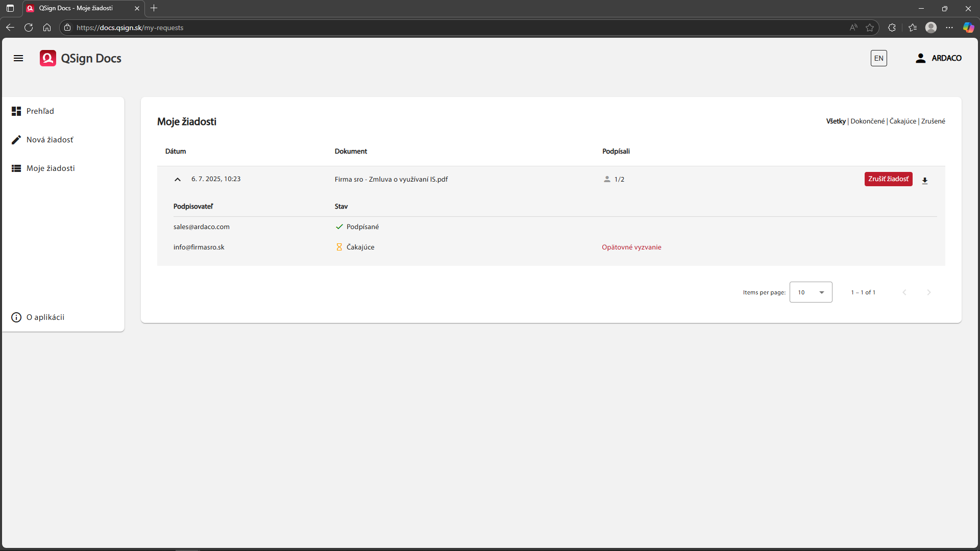This screenshot has width=980, height=551.
Task: Download the Firma sro contract document
Action: tap(924, 180)
